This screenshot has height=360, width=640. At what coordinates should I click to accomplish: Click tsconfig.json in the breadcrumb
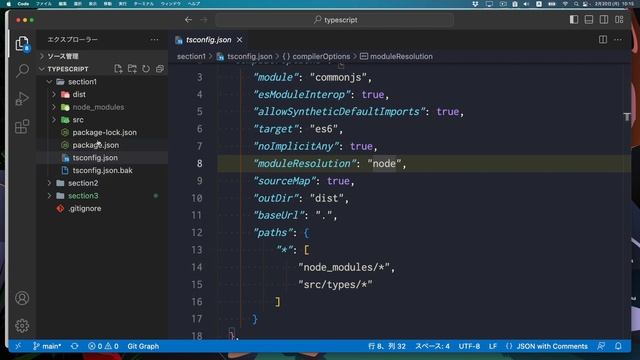(250, 56)
